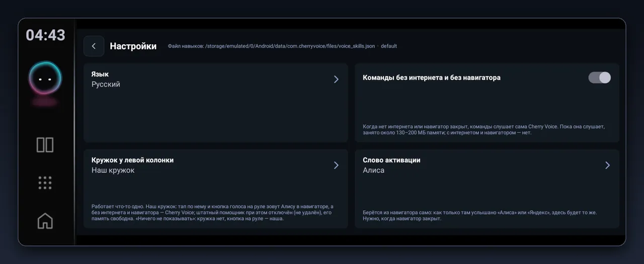Select the Алиса activation word value
This screenshot has height=264, width=644.
[373, 170]
